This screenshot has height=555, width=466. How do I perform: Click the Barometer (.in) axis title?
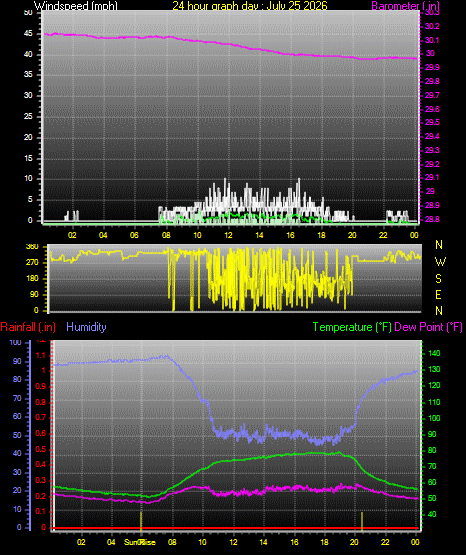405,6
